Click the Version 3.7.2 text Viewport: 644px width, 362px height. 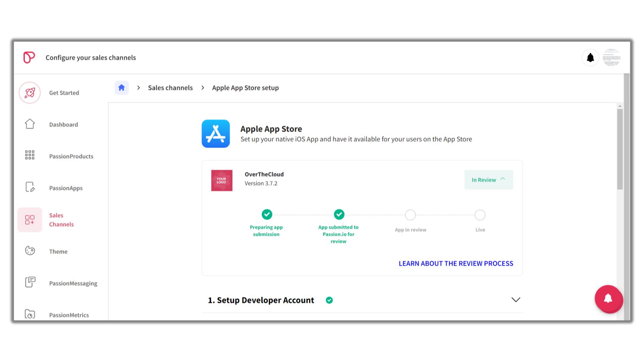pos(261,183)
